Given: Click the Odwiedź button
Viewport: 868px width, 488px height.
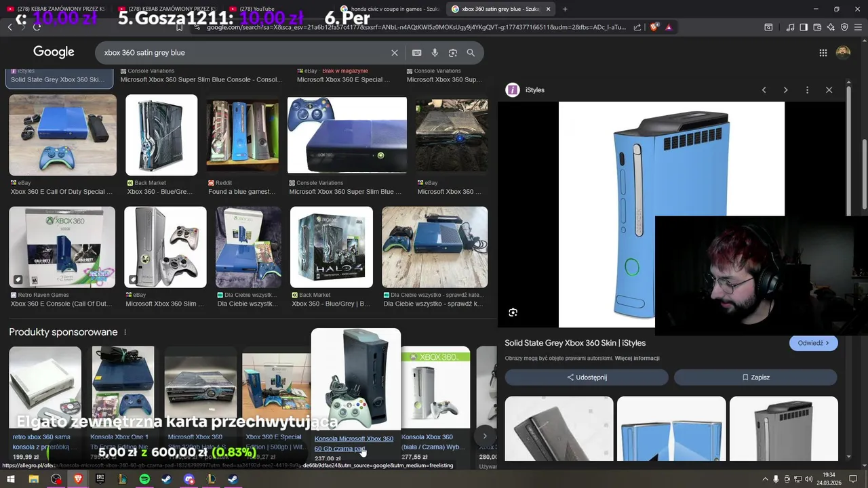Looking at the screenshot, I should coord(814,343).
